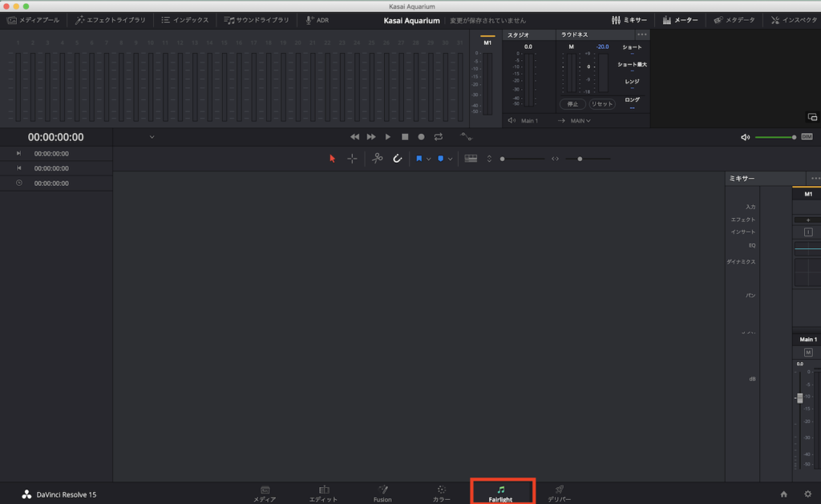
Task: Open the メタデータ panel
Action: point(734,20)
